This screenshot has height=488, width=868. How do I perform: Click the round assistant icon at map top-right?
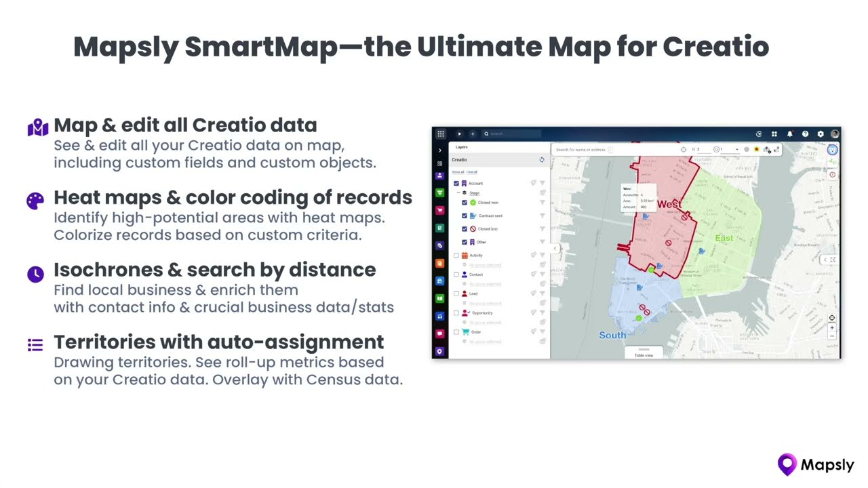click(x=832, y=150)
